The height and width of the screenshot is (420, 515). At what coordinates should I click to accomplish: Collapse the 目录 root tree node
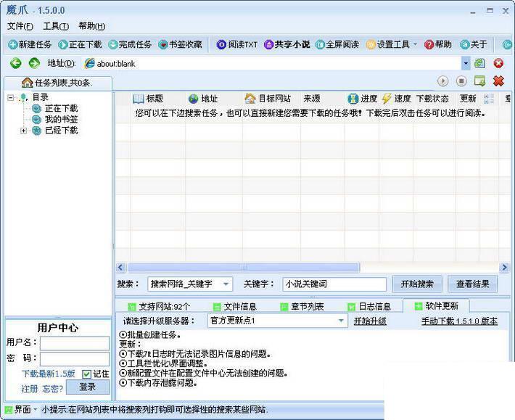pyautogui.click(x=10, y=97)
